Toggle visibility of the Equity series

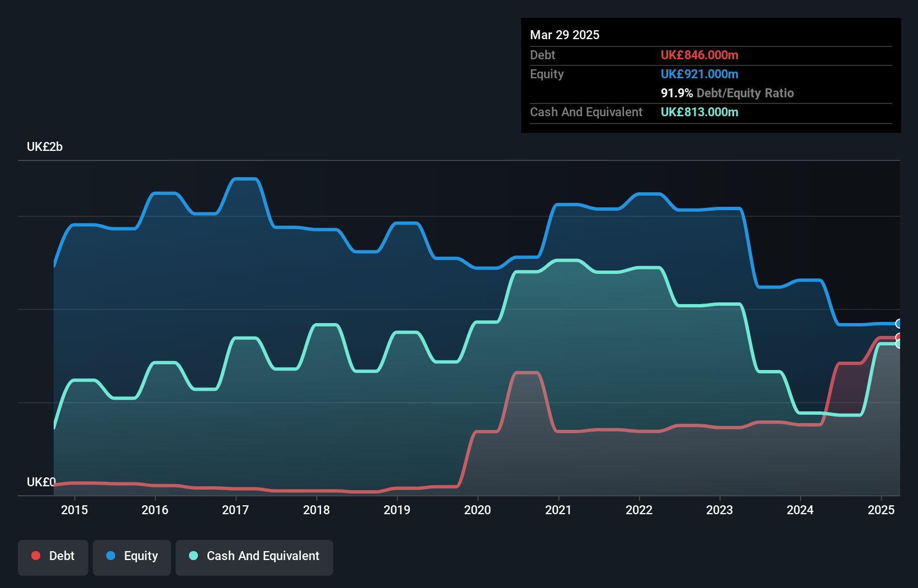[132, 556]
